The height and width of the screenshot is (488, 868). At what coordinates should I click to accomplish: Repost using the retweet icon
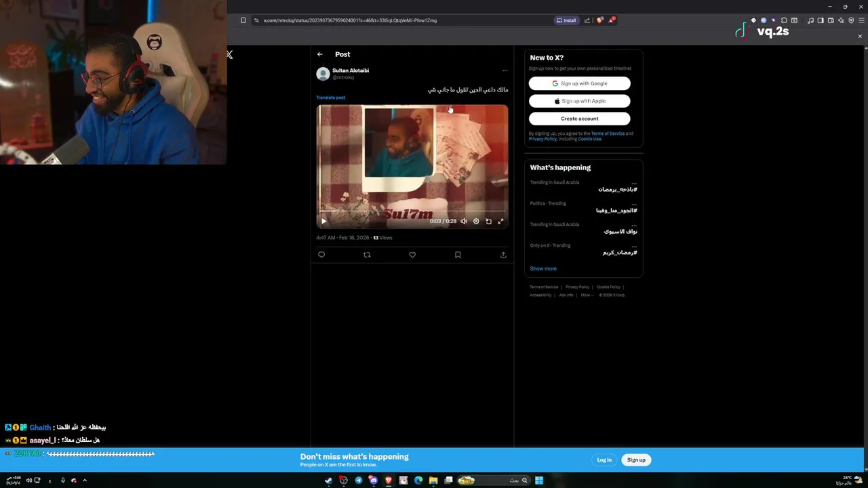367,255
